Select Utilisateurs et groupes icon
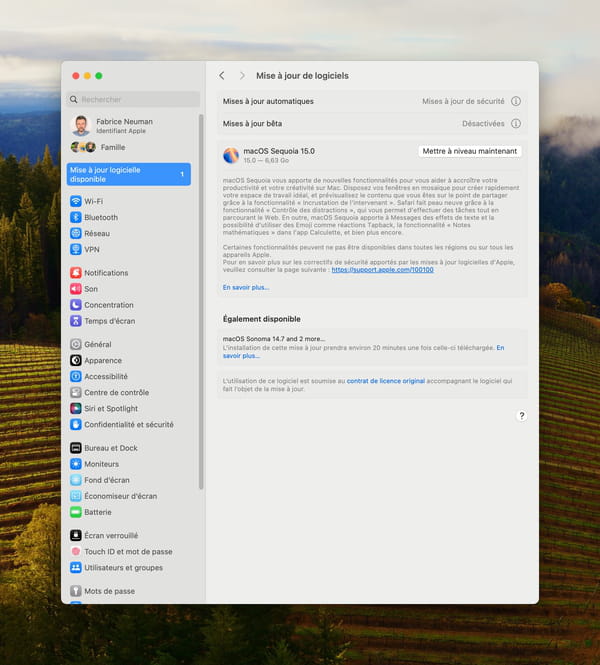Screen dimensions: 600x665 point(75,568)
